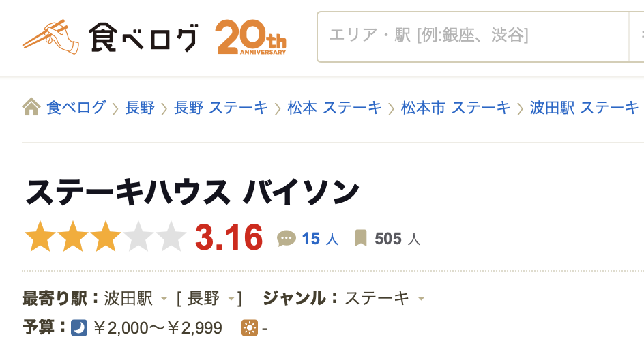Open the 15 人 reviews link
Viewport: 644px width, 352px height.
320,239
